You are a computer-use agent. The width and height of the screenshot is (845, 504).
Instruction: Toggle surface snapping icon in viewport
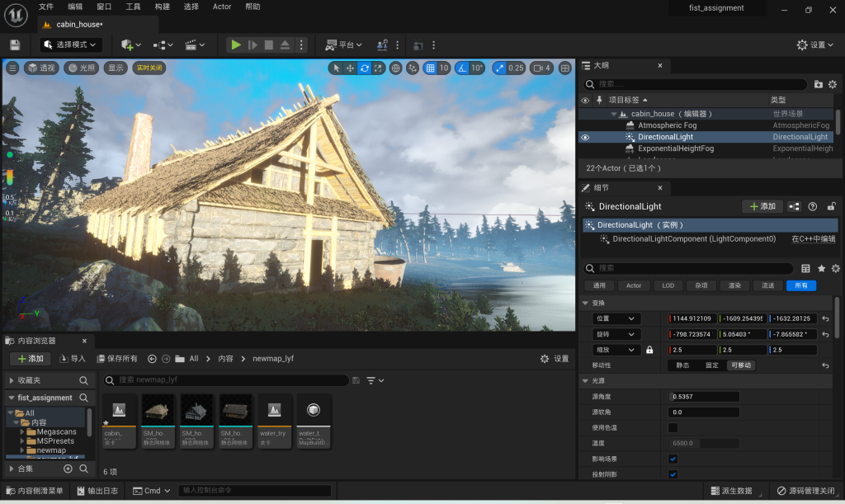(413, 68)
